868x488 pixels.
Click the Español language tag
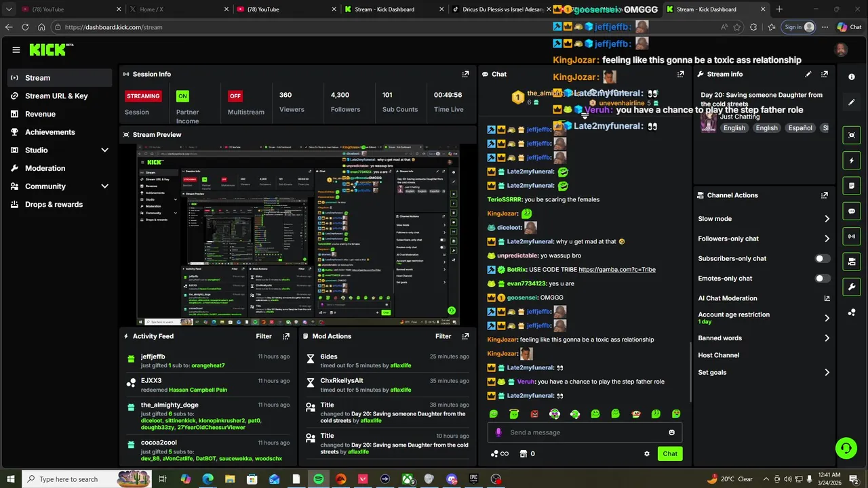click(x=800, y=128)
